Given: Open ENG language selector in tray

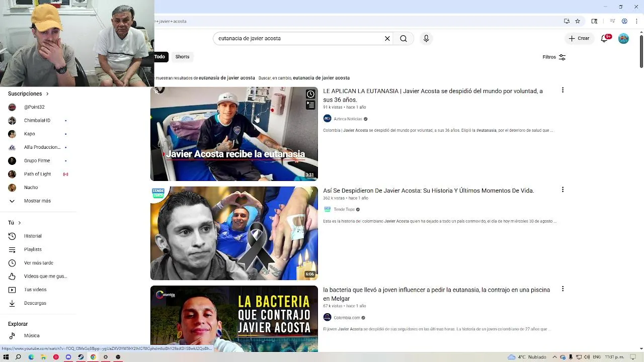Looking at the screenshot, I should tap(597, 357).
